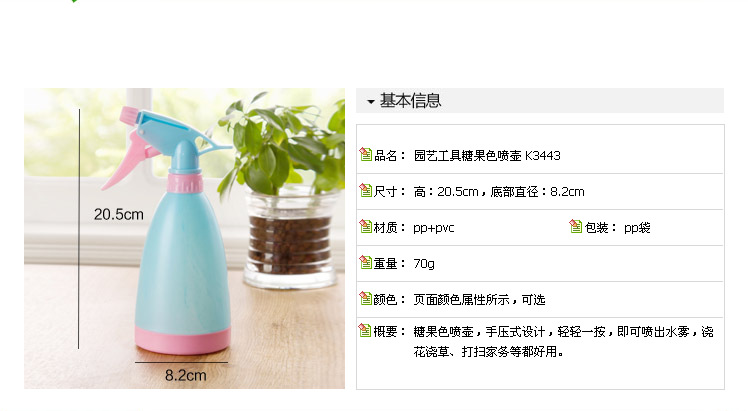The width and height of the screenshot is (748, 411).
Task: Click the note icon beside 材质
Action: pos(366,226)
